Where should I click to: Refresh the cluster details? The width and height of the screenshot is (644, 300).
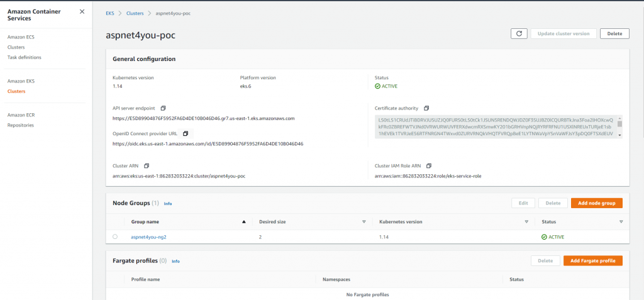pos(519,34)
